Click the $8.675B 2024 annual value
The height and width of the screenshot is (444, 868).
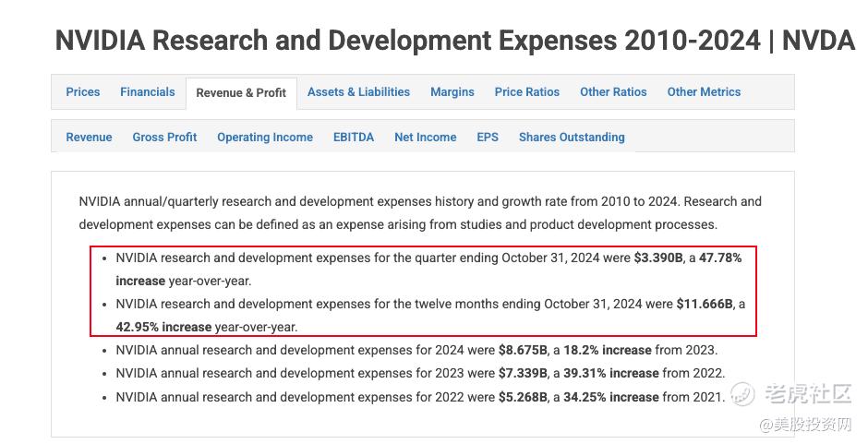pos(523,351)
